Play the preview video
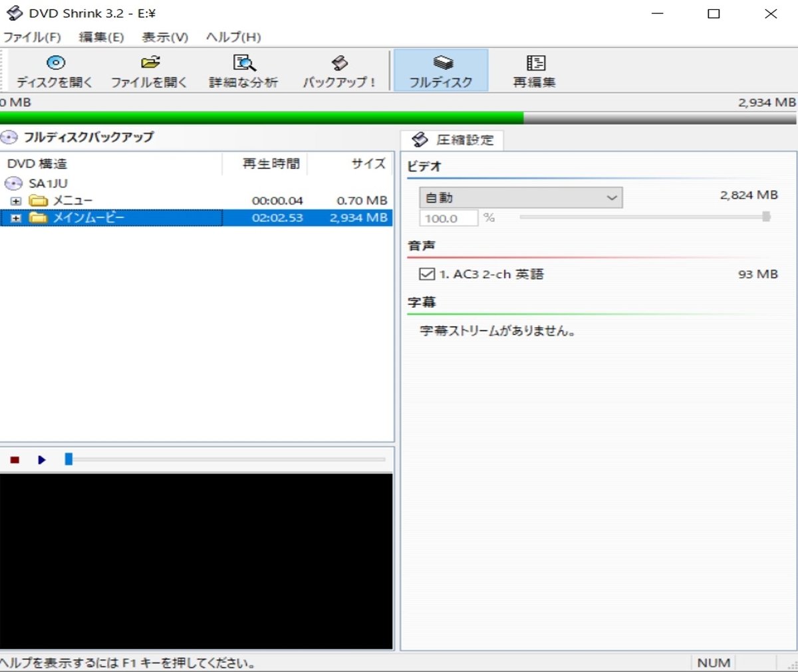This screenshot has width=798, height=672. (42, 459)
